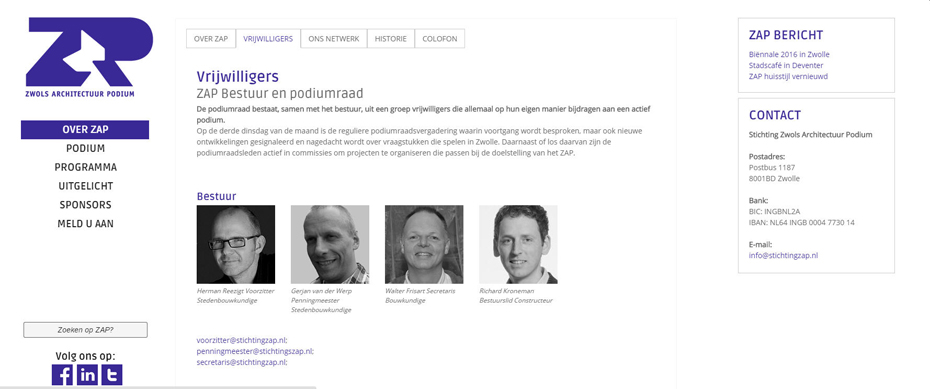Viewport: 930px width, 389px height.
Task: Go to SPONSORS in sidebar
Action: (x=85, y=205)
